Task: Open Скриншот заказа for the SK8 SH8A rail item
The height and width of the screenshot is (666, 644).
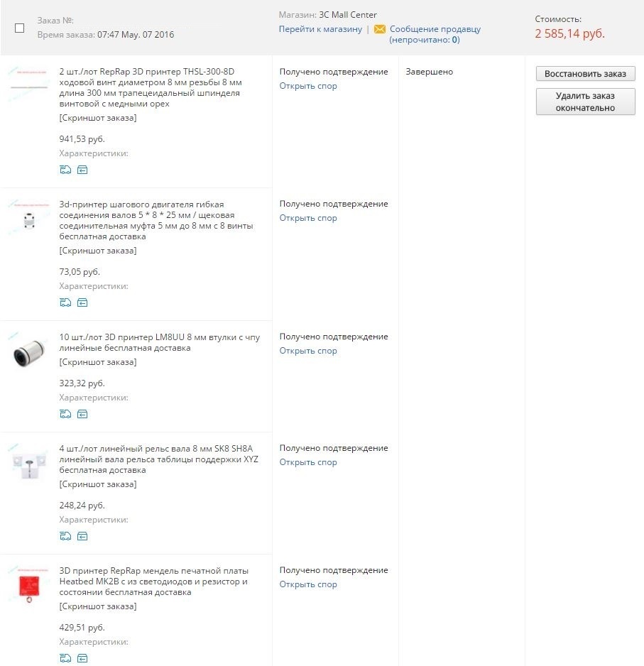Action: pos(98,484)
